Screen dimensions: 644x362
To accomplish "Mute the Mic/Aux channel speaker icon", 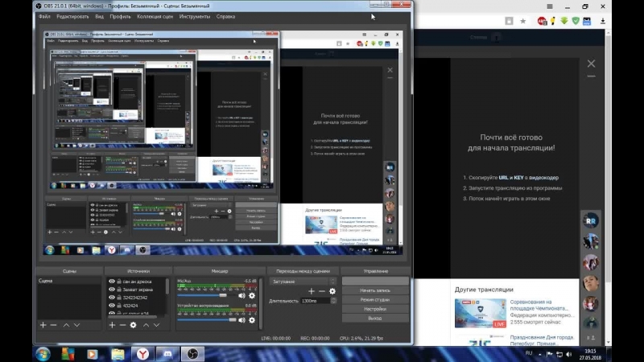I will (x=242, y=295).
